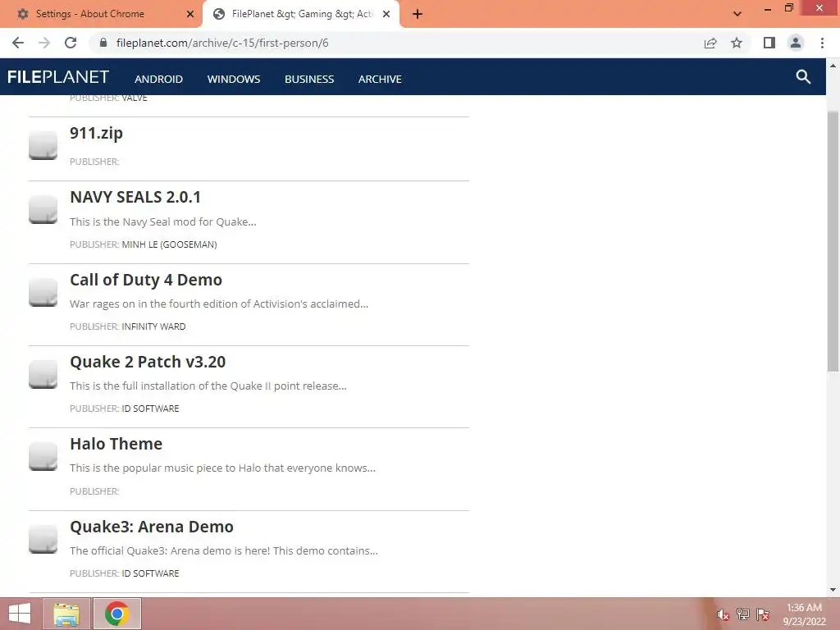
Task: Open the Chrome profile avatar
Action: (x=796, y=43)
